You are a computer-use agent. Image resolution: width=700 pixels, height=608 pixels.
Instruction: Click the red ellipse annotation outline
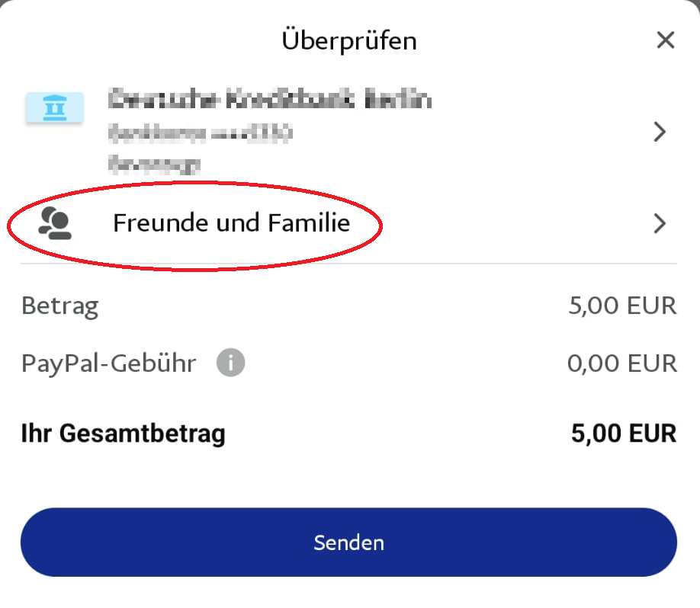tap(194, 183)
